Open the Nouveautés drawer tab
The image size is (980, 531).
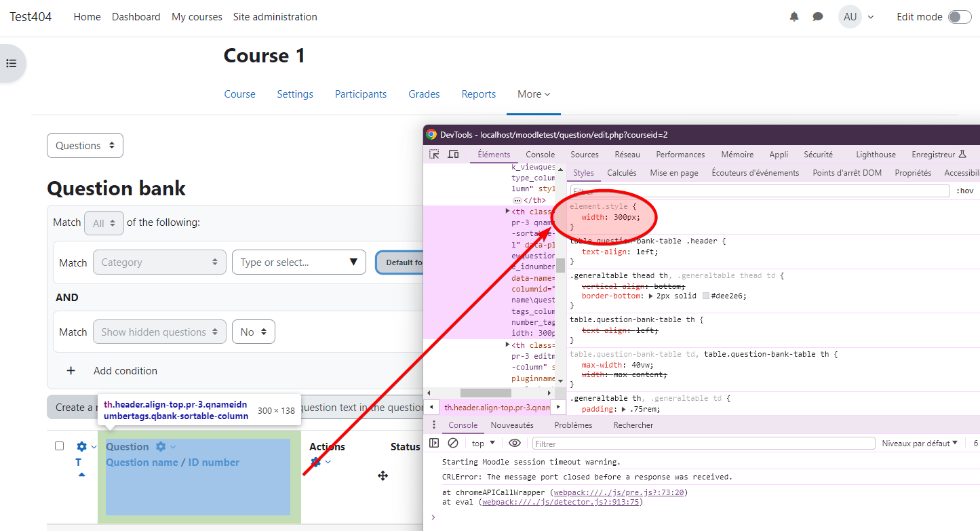(x=512, y=425)
